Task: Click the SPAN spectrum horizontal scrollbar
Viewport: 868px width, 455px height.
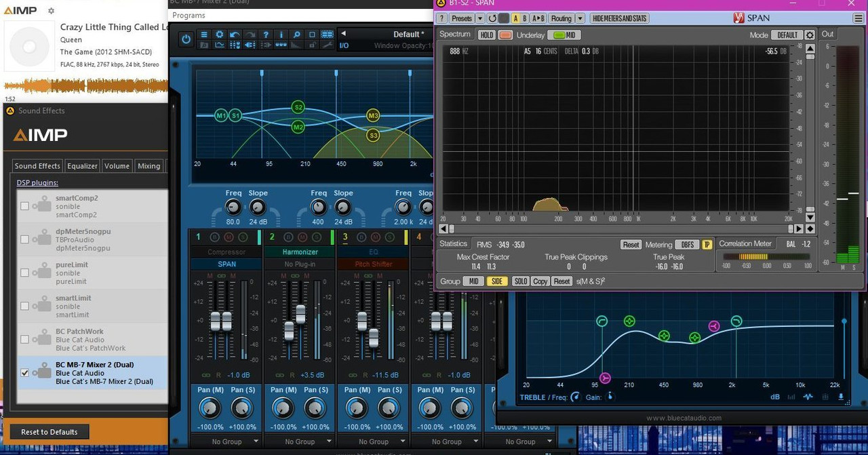Action: (620, 229)
